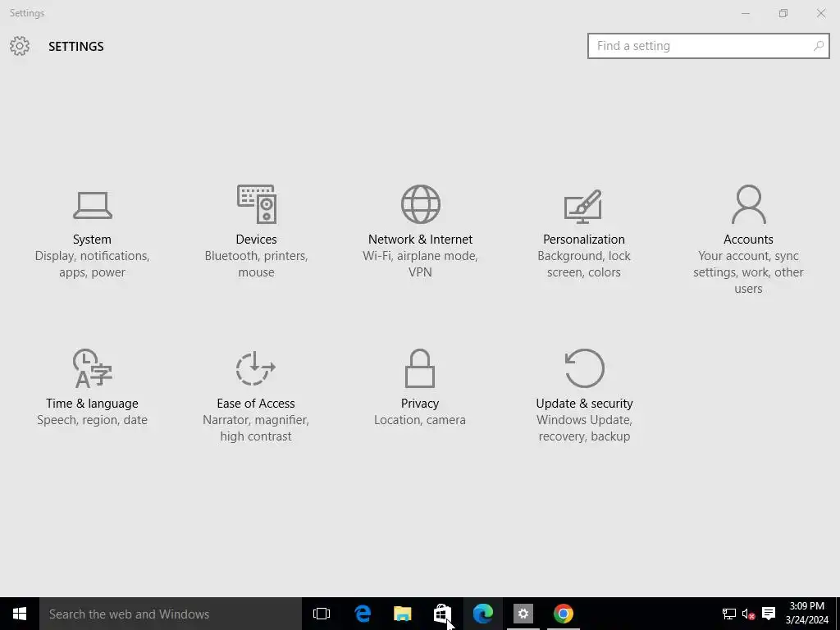Click "Bluetooth, printers, mouse" description
Viewport: 840px width, 630px height.
[x=256, y=264]
